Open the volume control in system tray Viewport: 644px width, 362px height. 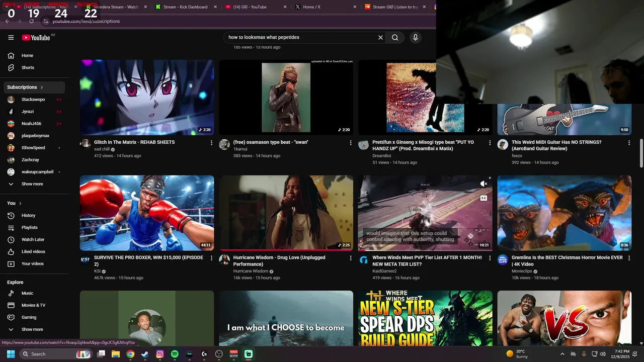603,354
